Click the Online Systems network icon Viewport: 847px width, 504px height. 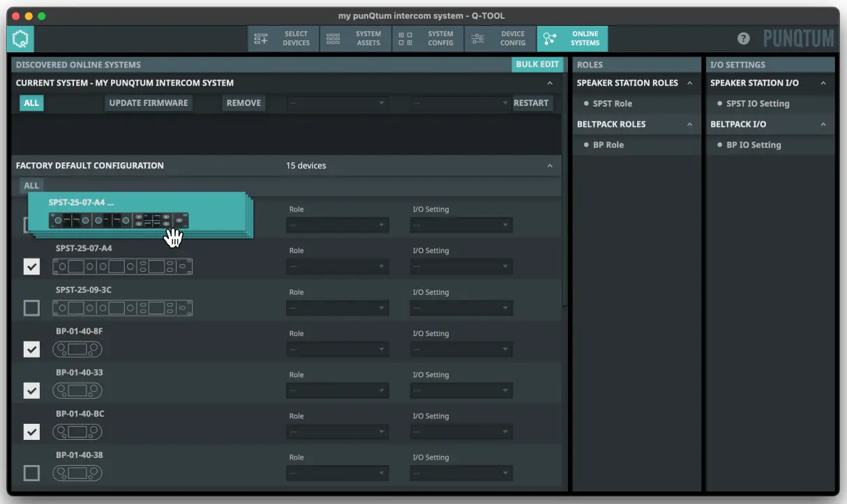point(550,39)
